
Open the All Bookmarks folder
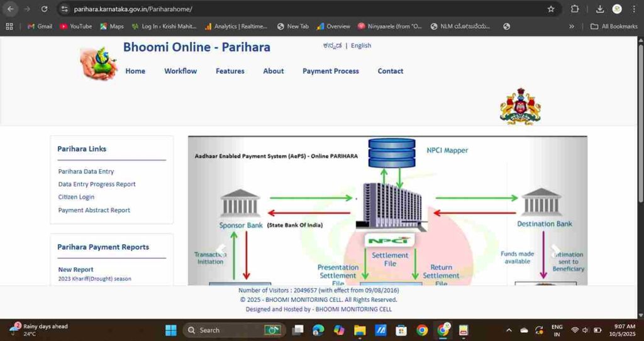pos(614,26)
